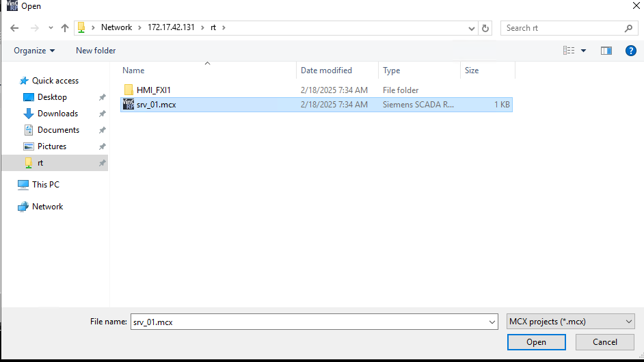Toggle the preview pane
The height and width of the screenshot is (362, 644).
pyautogui.click(x=606, y=51)
